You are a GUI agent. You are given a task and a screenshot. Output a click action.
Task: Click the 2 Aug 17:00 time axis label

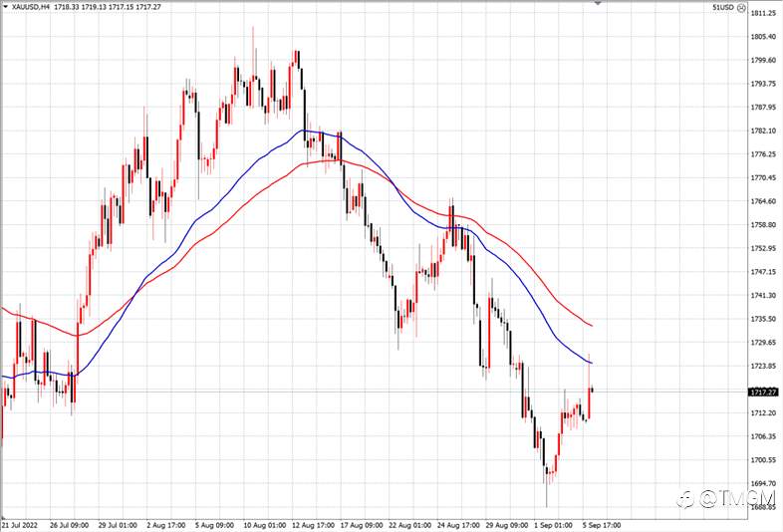point(166,525)
